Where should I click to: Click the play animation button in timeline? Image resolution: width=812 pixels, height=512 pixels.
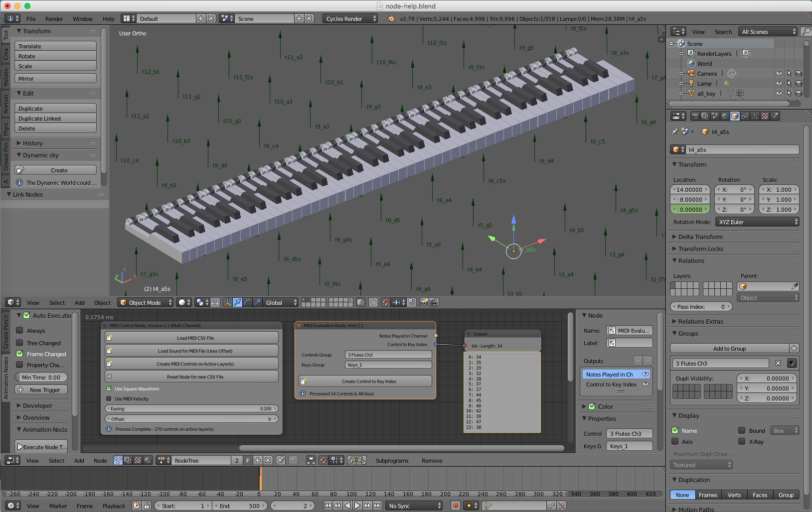click(357, 506)
